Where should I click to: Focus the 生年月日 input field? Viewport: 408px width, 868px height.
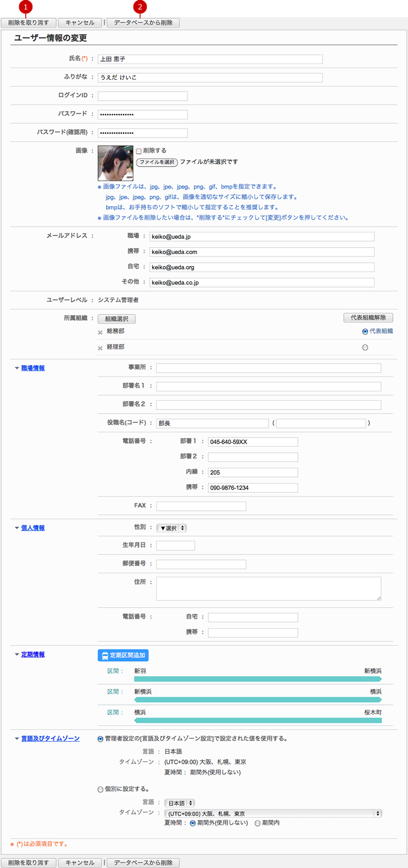coord(175,545)
